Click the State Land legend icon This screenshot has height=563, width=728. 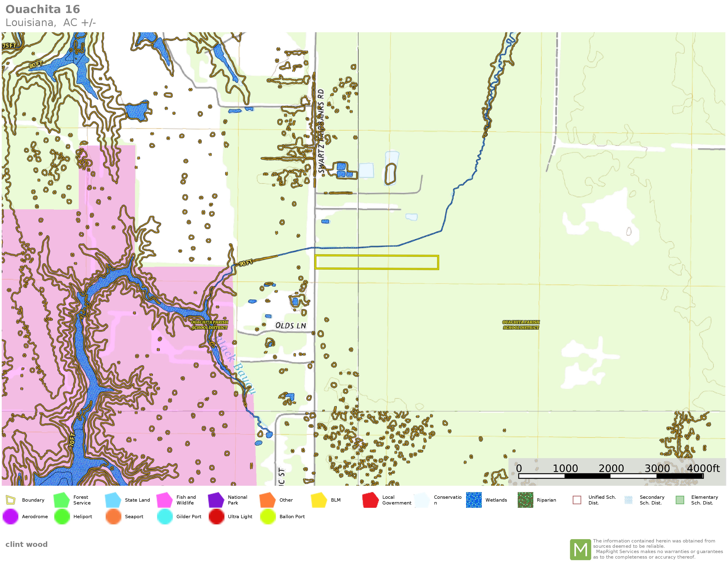pos(113,500)
